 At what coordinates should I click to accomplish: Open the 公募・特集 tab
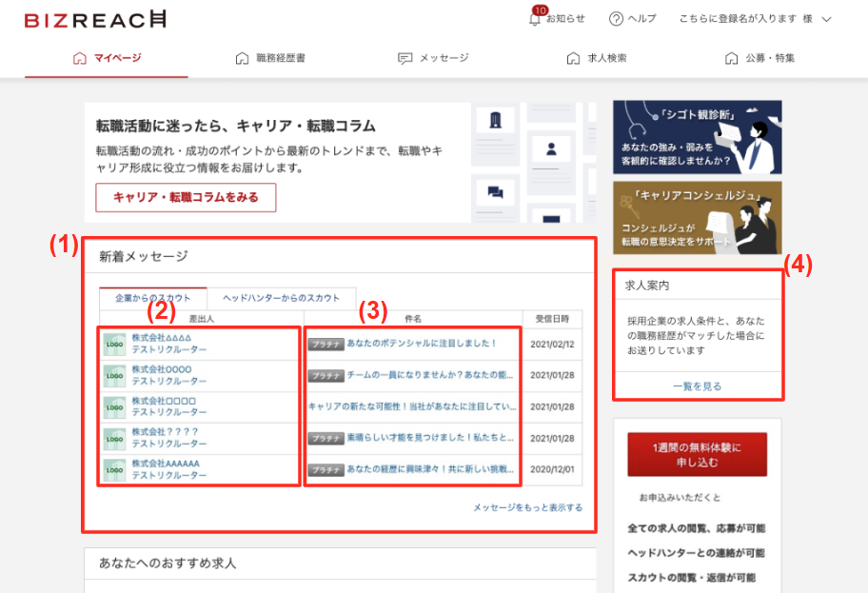[x=760, y=58]
